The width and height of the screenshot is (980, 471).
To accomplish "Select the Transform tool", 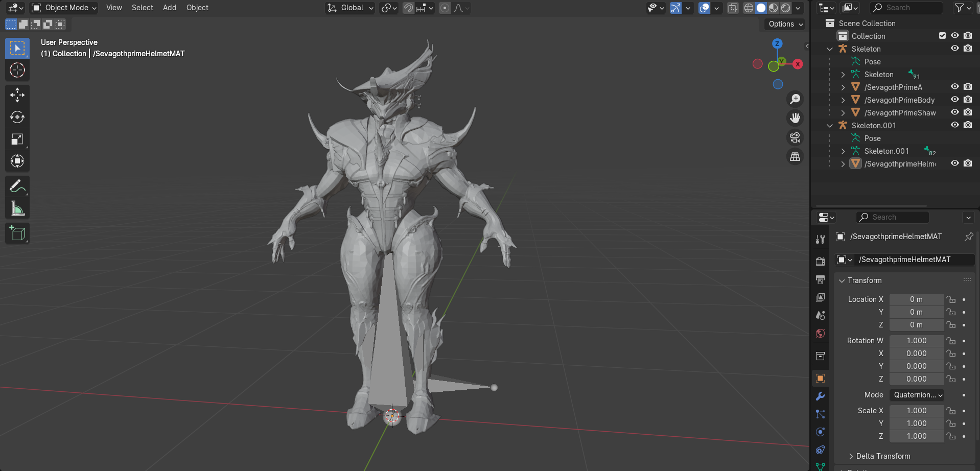I will (x=17, y=161).
